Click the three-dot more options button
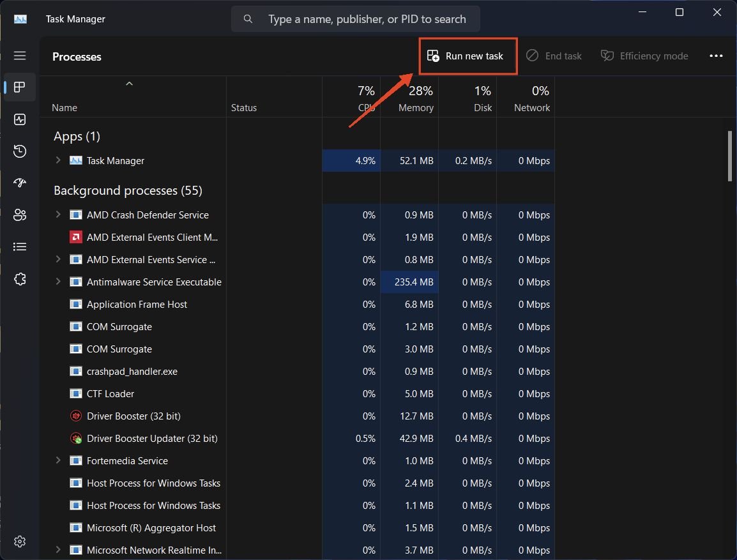 click(716, 56)
